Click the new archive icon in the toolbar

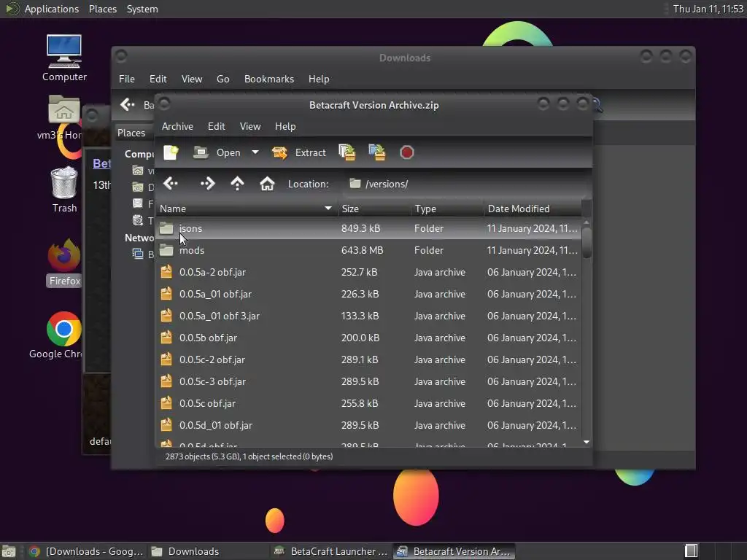tap(171, 152)
